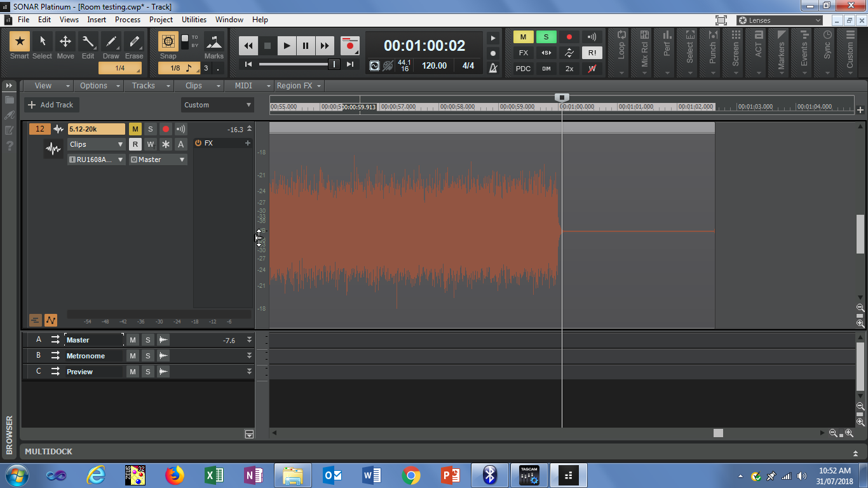Start playback with the Play button
Image resolution: width=868 pixels, height=488 pixels.
[287, 46]
